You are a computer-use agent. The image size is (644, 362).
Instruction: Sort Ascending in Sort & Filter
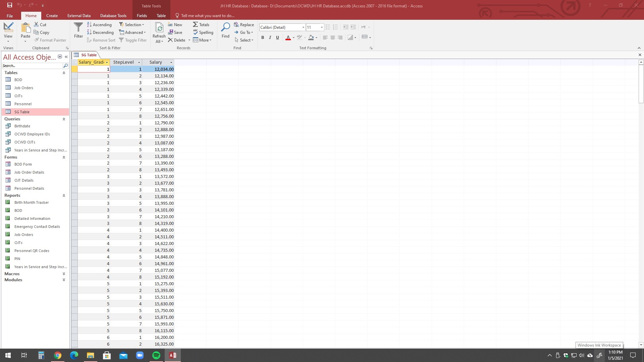coord(99,25)
